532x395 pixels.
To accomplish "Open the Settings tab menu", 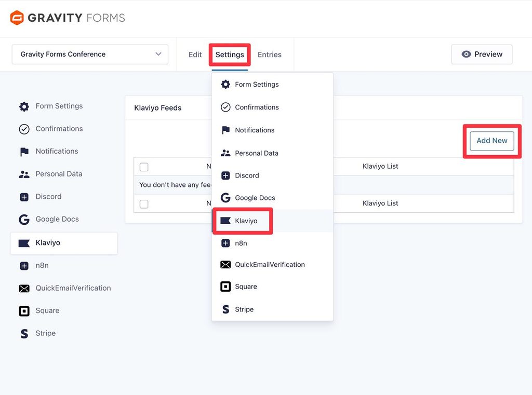I will (x=230, y=55).
